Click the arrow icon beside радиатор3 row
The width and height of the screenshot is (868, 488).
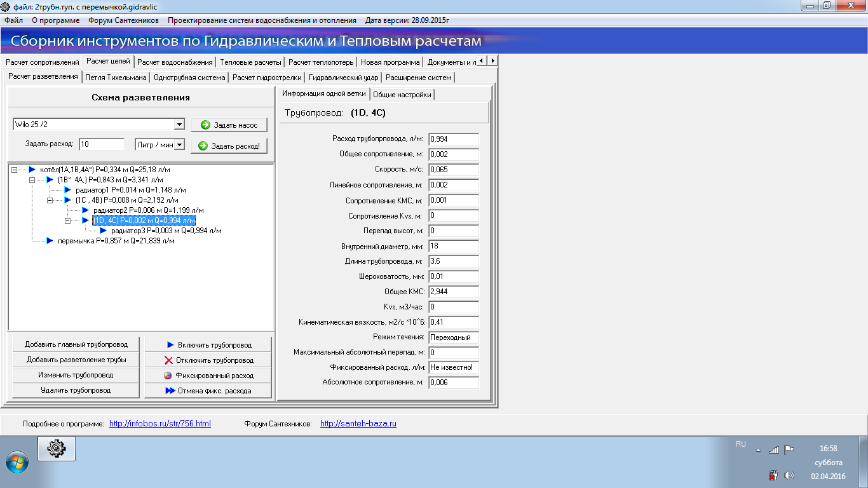[x=103, y=231]
